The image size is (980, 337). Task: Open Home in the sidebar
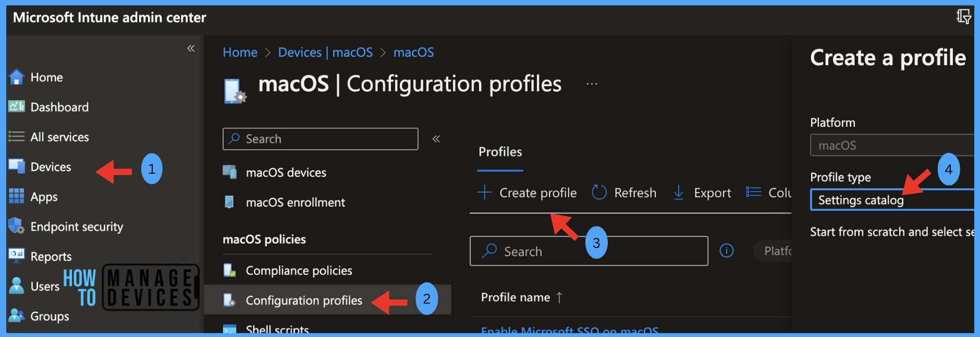(46, 77)
